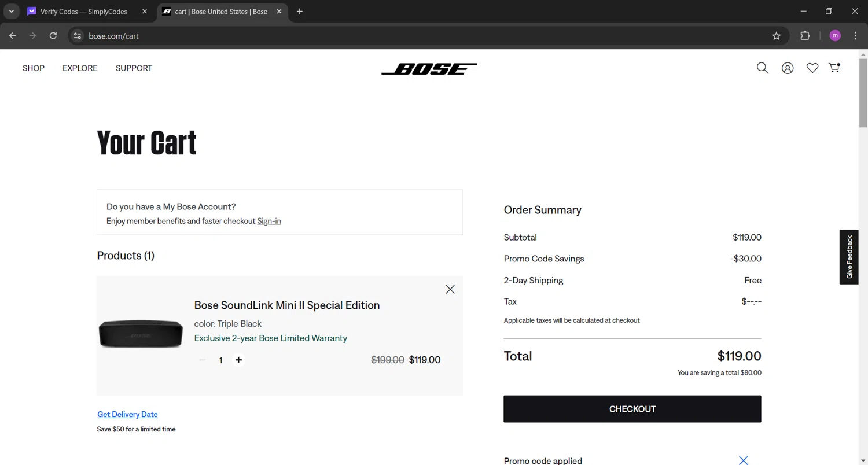Image resolution: width=868 pixels, height=465 pixels.
Task: Open the tab search dropdown arrow
Action: 11,12
